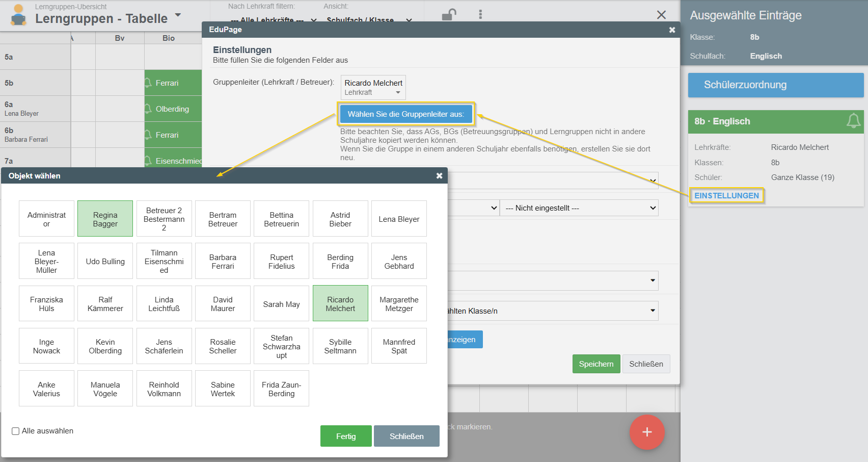This screenshot has height=462, width=868.
Task: Select David Maurer tile
Action: tap(223, 303)
